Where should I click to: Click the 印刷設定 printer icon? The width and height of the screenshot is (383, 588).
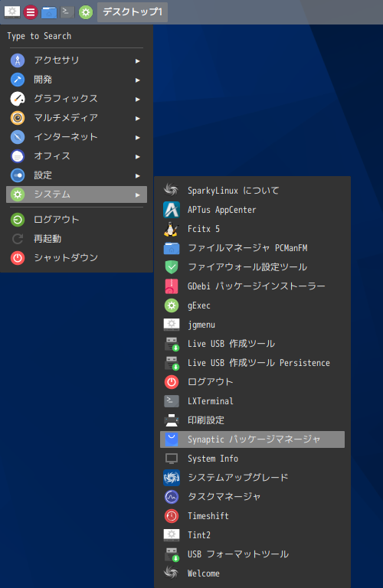click(x=172, y=420)
